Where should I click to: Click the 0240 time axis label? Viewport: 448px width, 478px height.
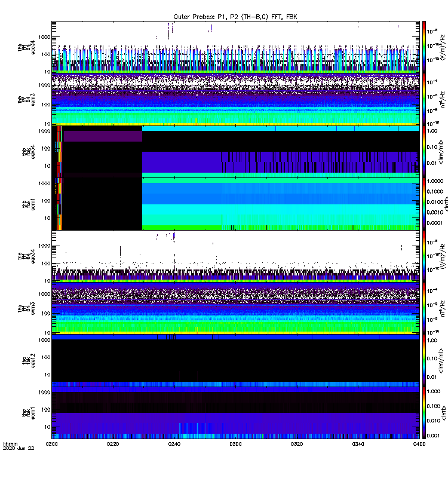pos(174,444)
